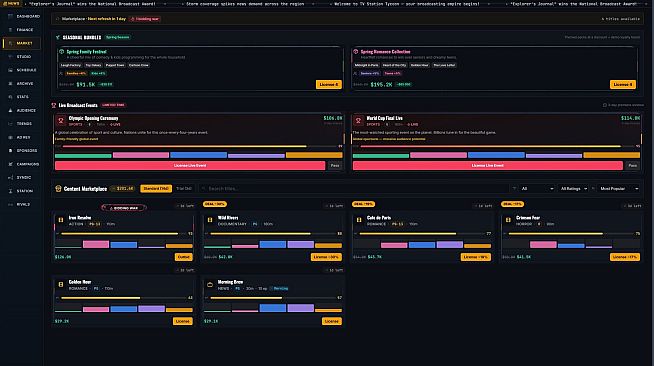Click the Live Broadcast Events trophy icon

click(54, 105)
